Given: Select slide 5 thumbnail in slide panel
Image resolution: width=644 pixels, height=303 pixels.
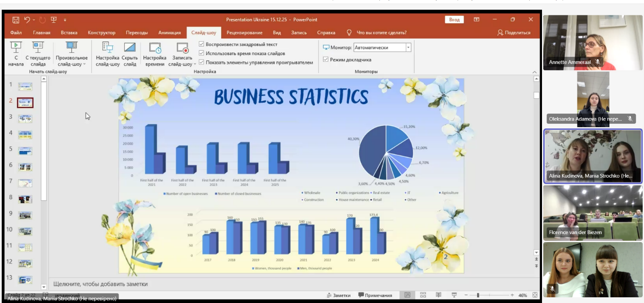Looking at the screenshot, I should pyautogui.click(x=25, y=151).
